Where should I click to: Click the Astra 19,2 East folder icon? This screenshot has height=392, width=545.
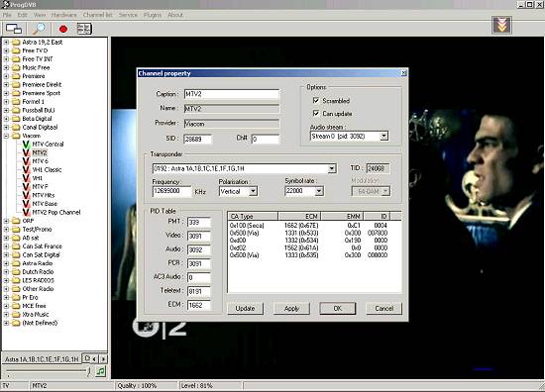(x=16, y=42)
